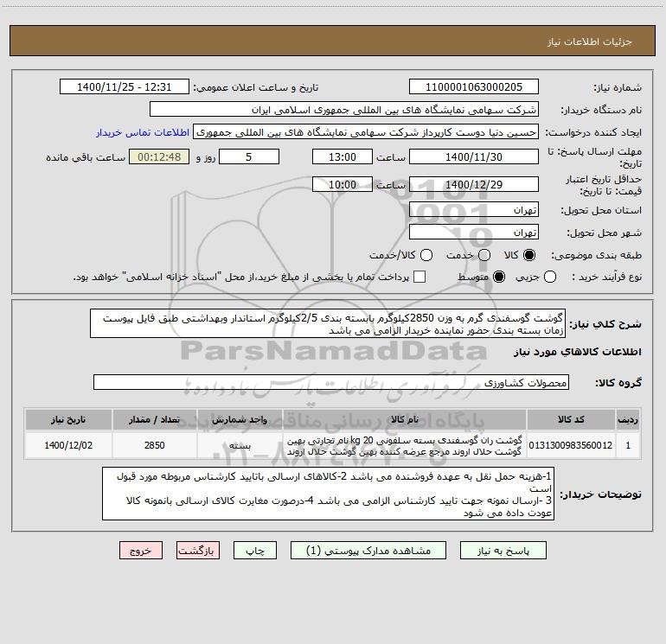
Task: Click the شرح کلی نیاز label
Action: click(605, 324)
